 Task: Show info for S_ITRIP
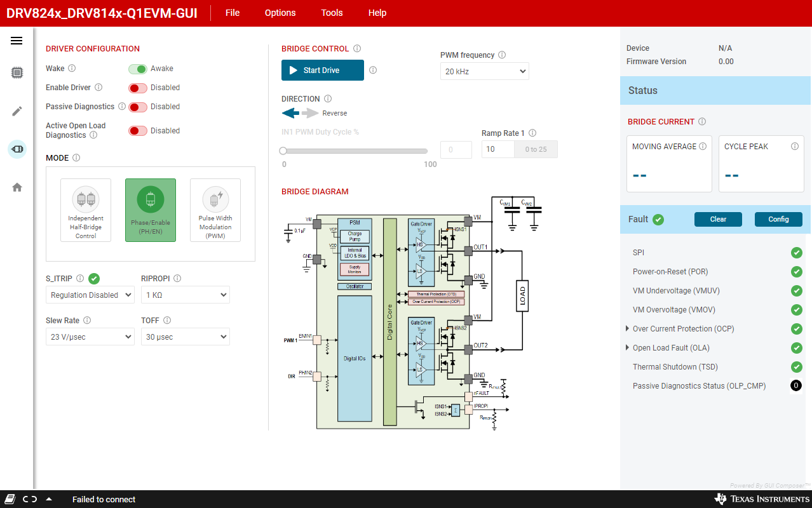pyautogui.click(x=80, y=279)
